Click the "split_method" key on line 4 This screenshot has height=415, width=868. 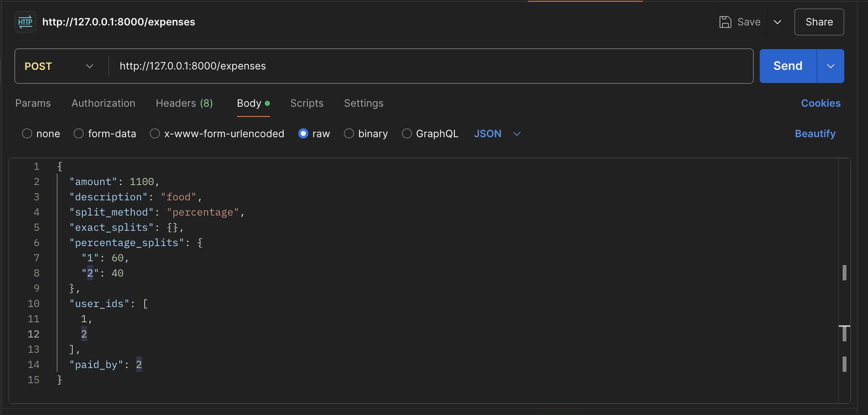coord(112,212)
